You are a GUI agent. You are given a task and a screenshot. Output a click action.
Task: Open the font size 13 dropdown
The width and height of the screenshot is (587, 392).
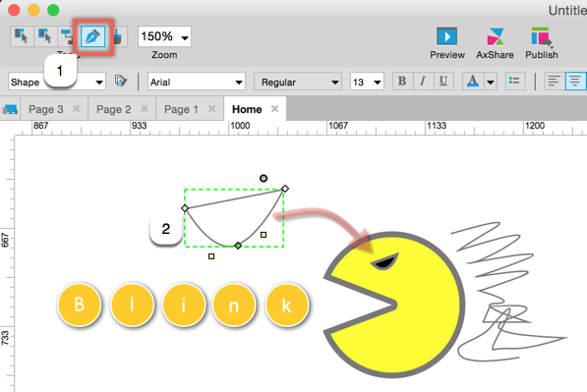[x=367, y=82]
